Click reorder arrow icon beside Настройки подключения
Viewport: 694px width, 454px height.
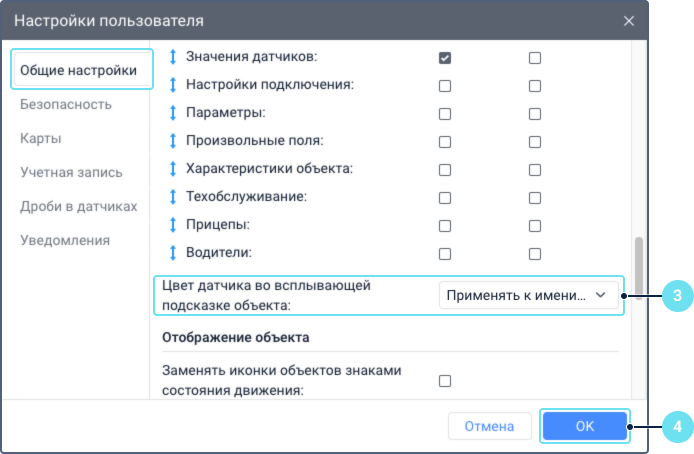172,86
